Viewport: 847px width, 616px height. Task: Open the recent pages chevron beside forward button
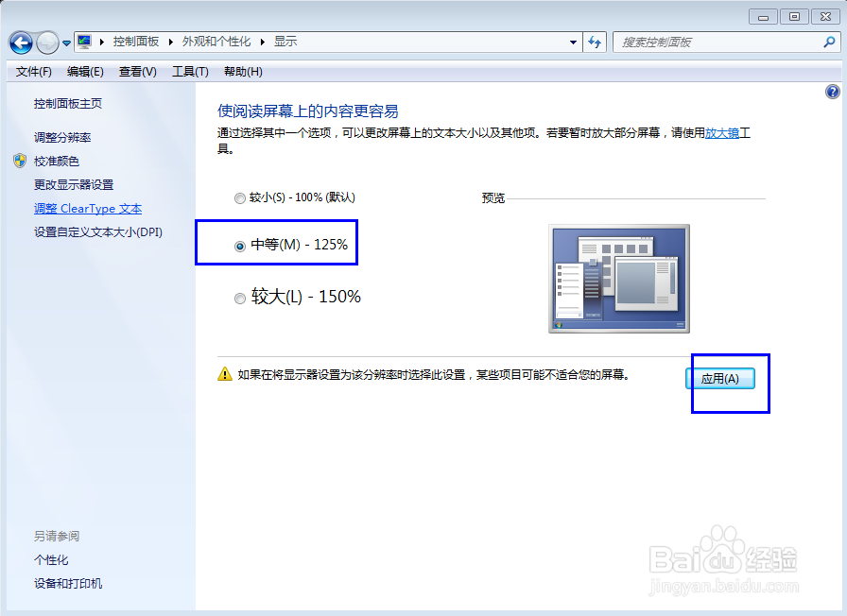[64, 42]
